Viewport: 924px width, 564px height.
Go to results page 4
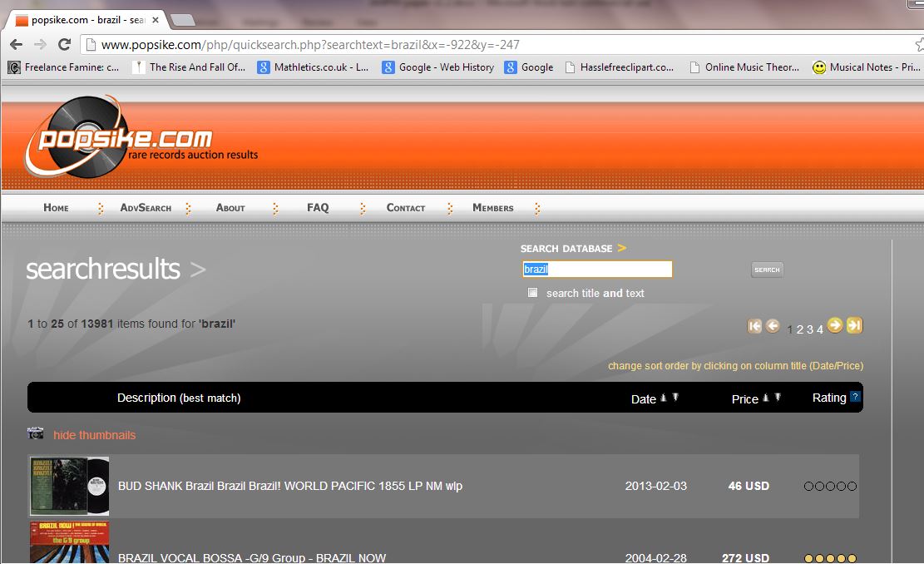(x=820, y=329)
